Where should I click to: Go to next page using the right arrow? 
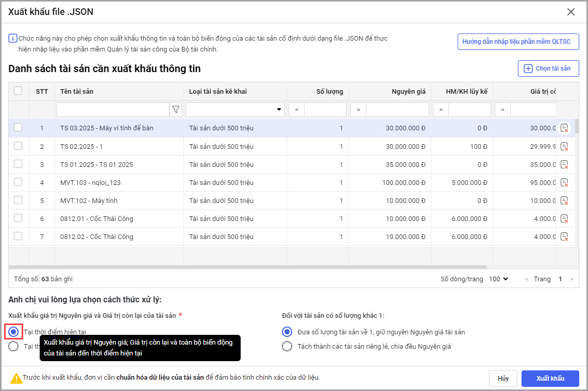[x=571, y=279]
